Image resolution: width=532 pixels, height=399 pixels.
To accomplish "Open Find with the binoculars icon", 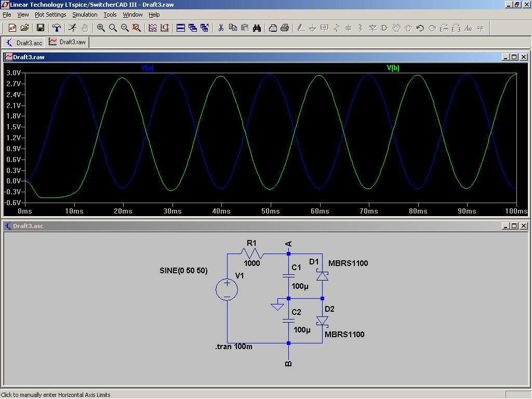I will [257, 28].
